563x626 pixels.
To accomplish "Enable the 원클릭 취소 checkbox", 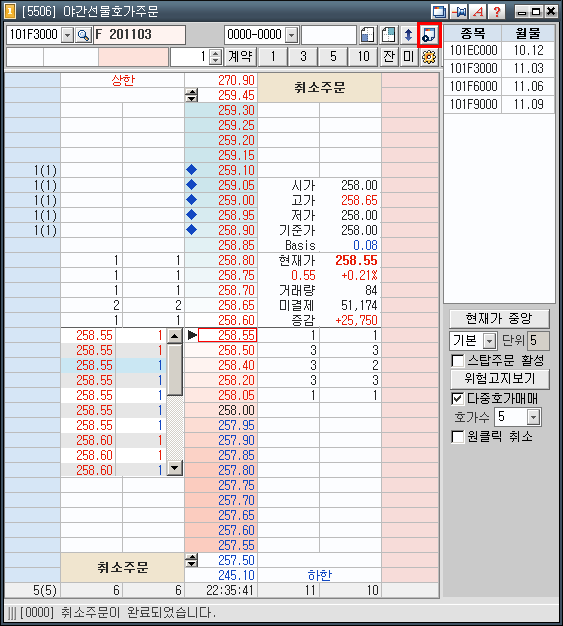I will (x=458, y=436).
